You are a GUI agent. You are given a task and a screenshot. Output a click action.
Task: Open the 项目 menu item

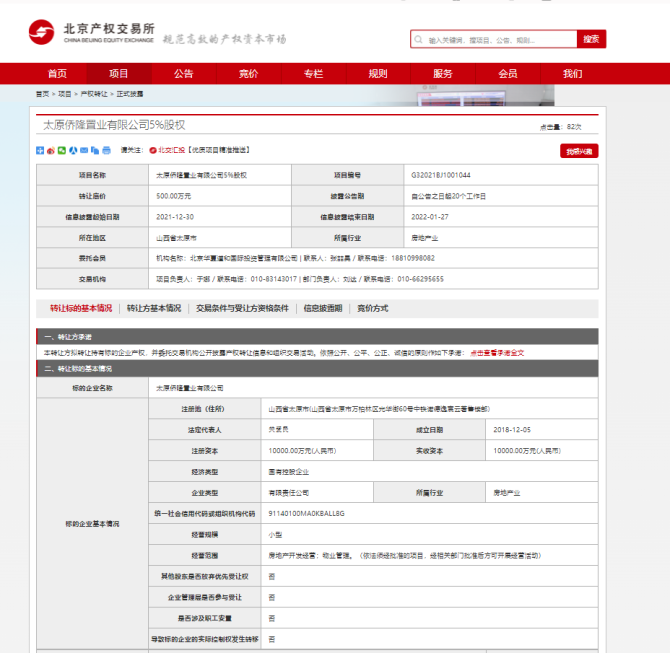(119, 74)
